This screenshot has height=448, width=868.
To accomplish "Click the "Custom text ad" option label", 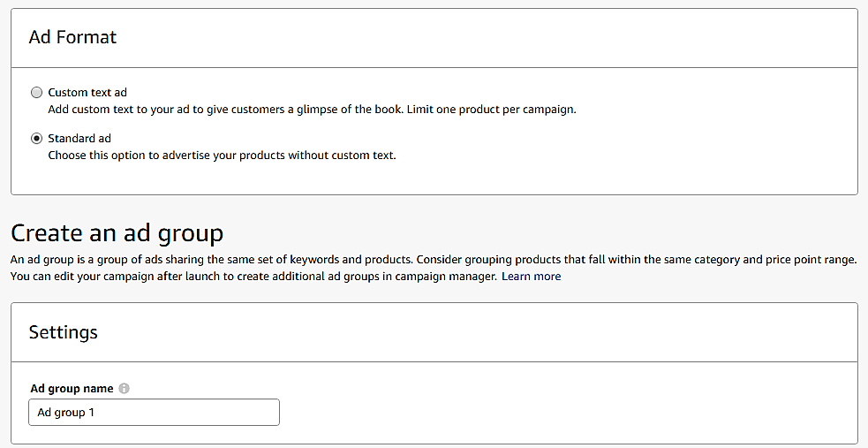I will 87,93.
